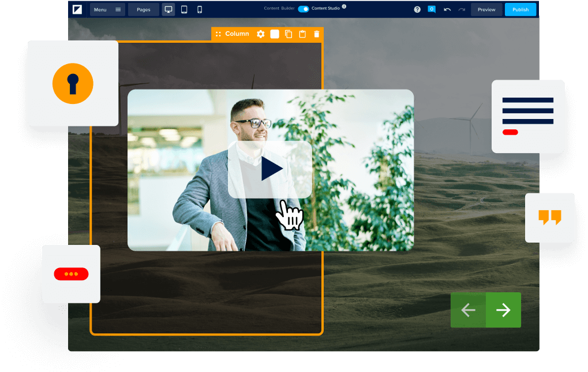588x372 pixels.
Task: Switch to tablet preview mode
Action: pos(184,9)
